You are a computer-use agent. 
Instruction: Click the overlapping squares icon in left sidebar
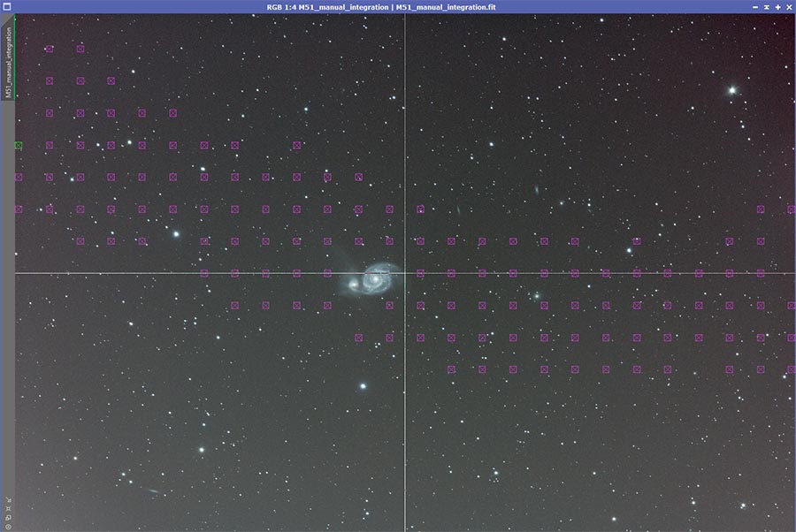pos(7,518)
